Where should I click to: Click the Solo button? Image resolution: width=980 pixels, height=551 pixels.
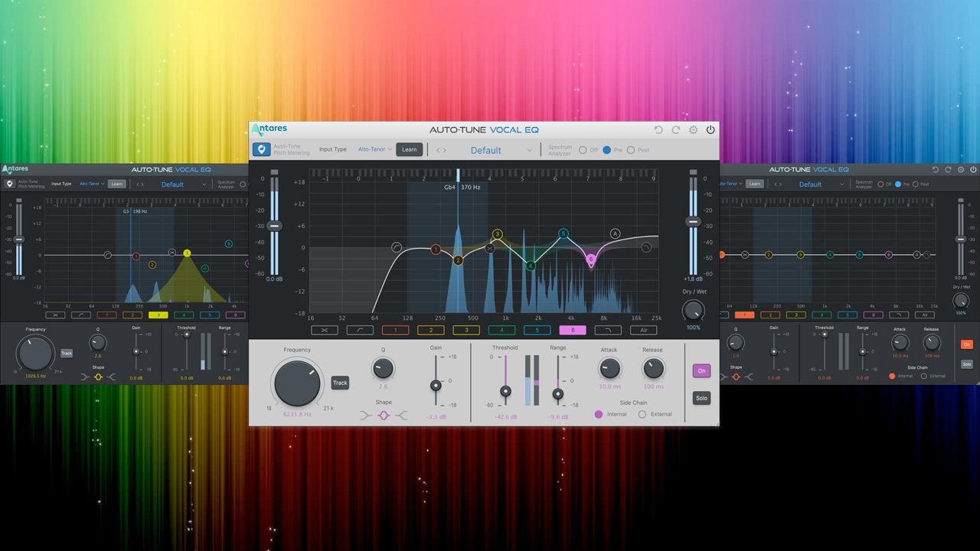coord(701,398)
